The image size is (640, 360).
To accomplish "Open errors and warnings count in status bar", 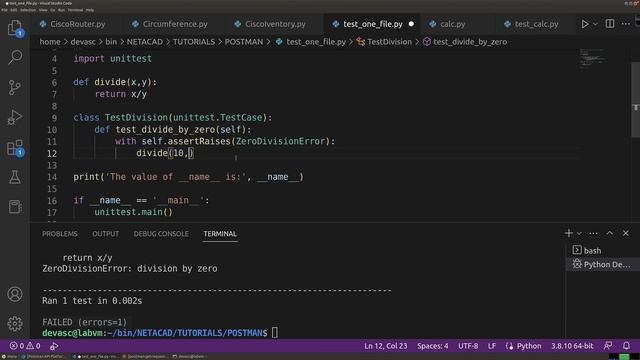I will tap(25, 346).
